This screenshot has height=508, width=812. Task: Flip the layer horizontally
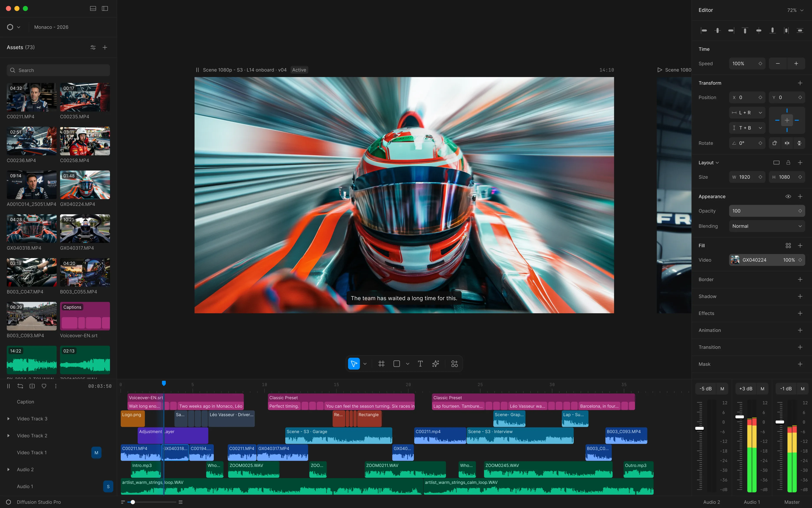[787, 143]
